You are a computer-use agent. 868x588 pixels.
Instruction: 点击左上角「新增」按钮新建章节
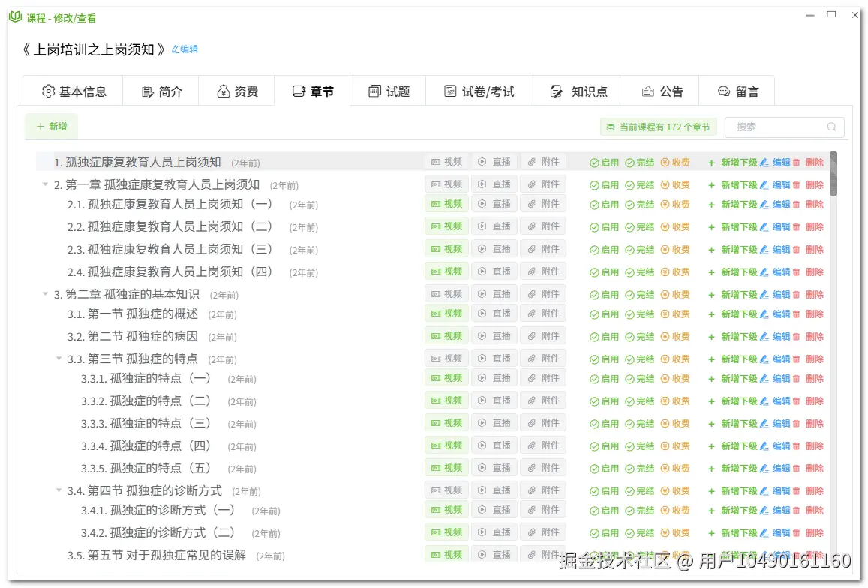(x=51, y=126)
